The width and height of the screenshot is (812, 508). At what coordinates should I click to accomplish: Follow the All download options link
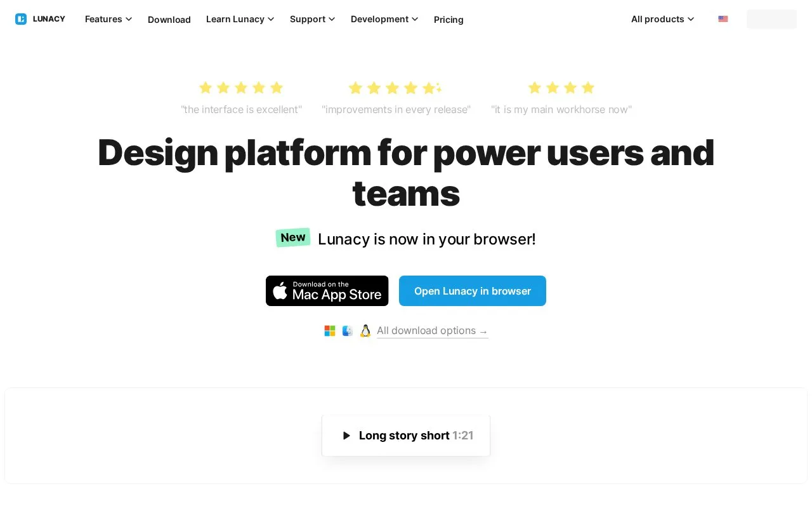coord(433,331)
